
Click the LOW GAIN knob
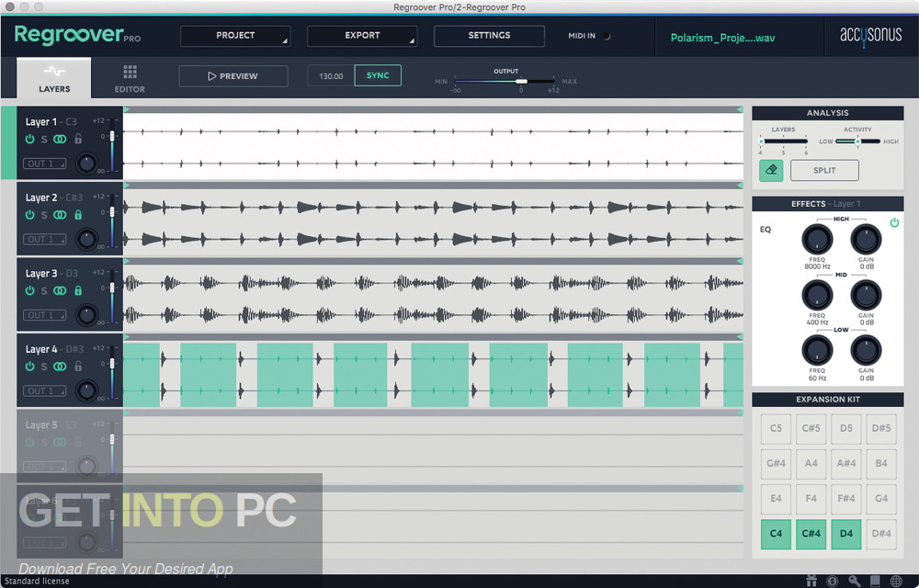click(867, 350)
